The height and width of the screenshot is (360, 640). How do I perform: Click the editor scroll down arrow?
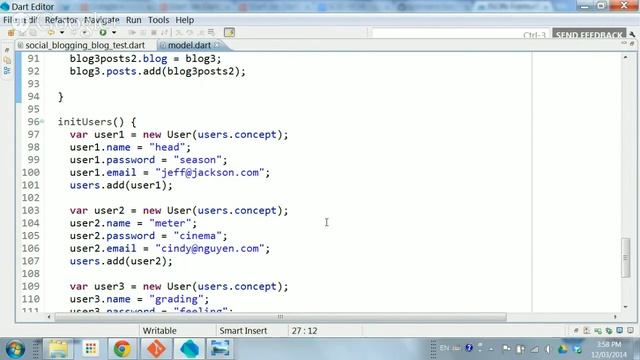click(x=626, y=307)
